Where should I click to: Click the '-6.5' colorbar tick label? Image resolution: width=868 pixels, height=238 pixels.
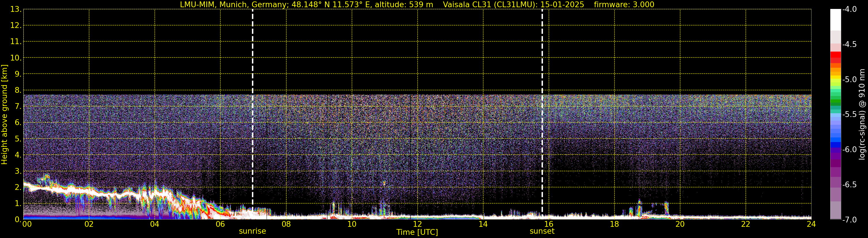(x=849, y=185)
